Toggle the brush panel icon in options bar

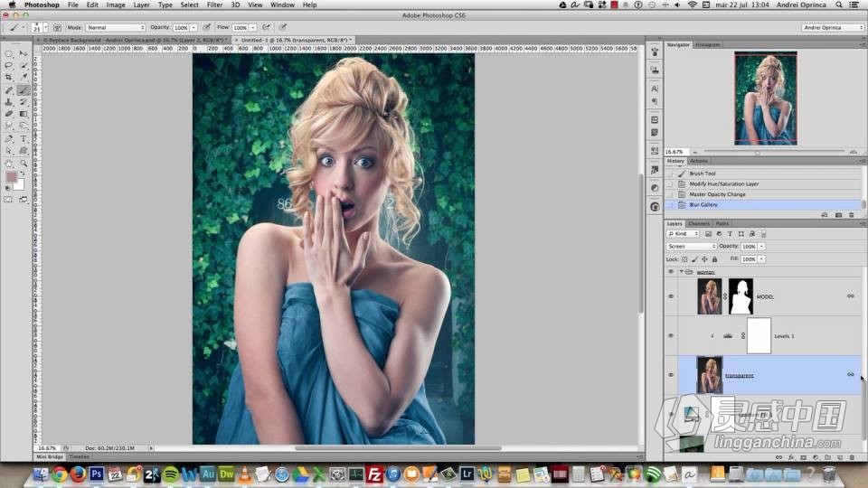(57, 27)
